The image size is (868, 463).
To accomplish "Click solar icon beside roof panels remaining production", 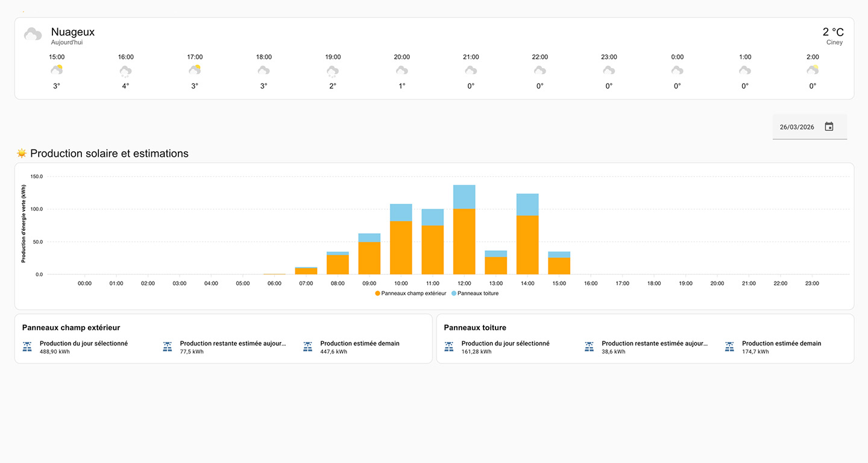I will 589,347.
